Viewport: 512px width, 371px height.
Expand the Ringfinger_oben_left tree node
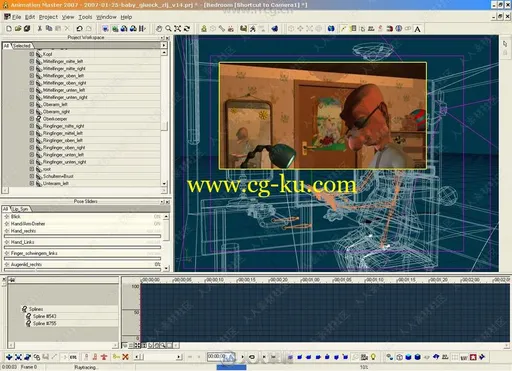[x=32, y=140]
